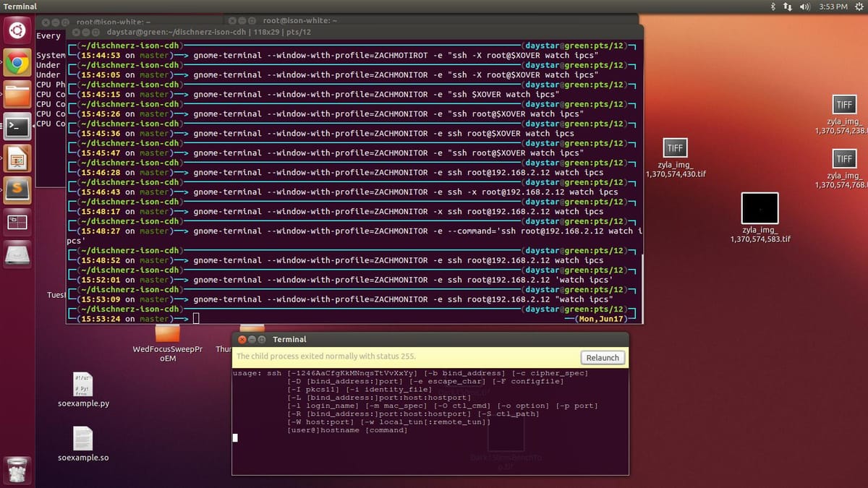The height and width of the screenshot is (488, 868).
Task: Open the Ubuntu Dash home launcher
Action: 17,32
